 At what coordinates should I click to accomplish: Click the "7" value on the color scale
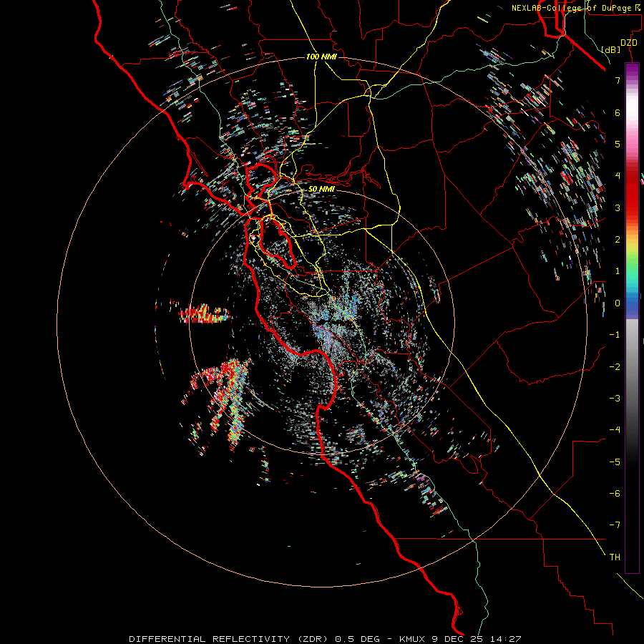click(618, 80)
